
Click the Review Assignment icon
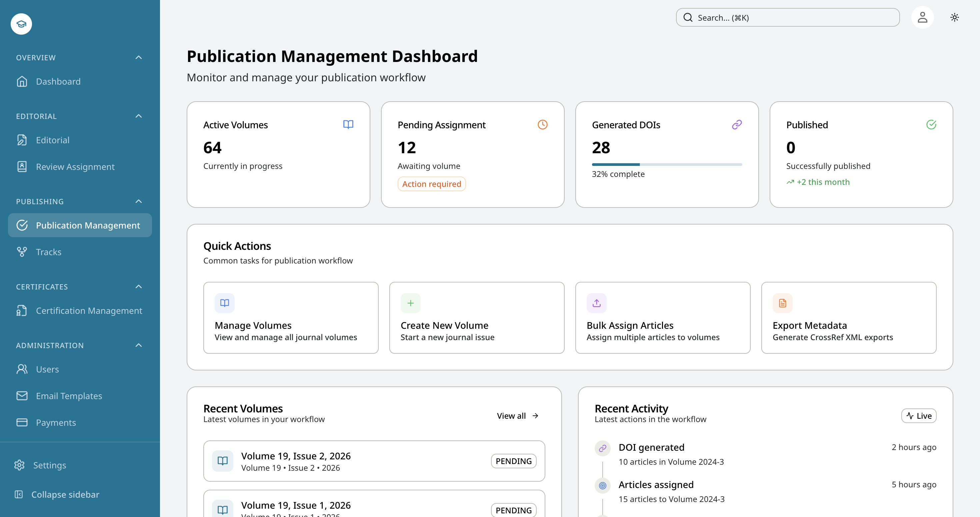coord(22,167)
